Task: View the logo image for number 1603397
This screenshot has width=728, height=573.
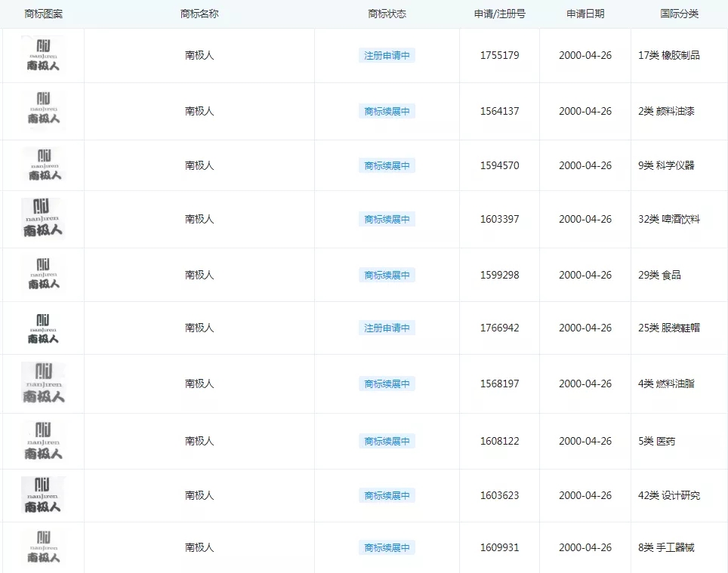Action: pyautogui.click(x=43, y=219)
